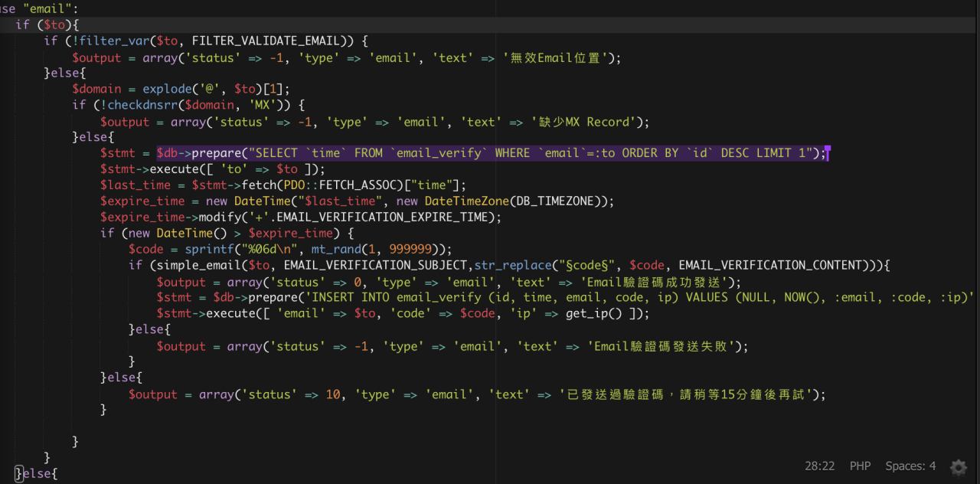980x484 pixels.
Task: Open the PHP language mode selector
Action: pos(860,466)
